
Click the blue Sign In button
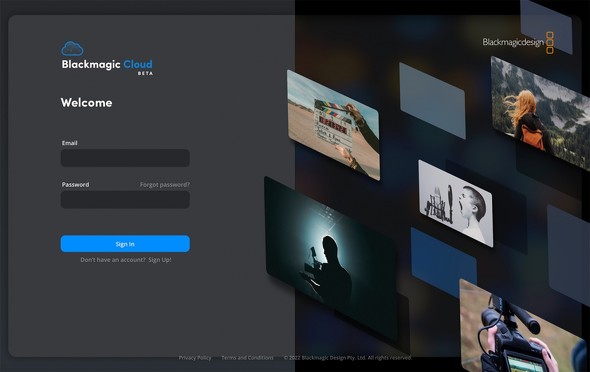pyautogui.click(x=125, y=244)
